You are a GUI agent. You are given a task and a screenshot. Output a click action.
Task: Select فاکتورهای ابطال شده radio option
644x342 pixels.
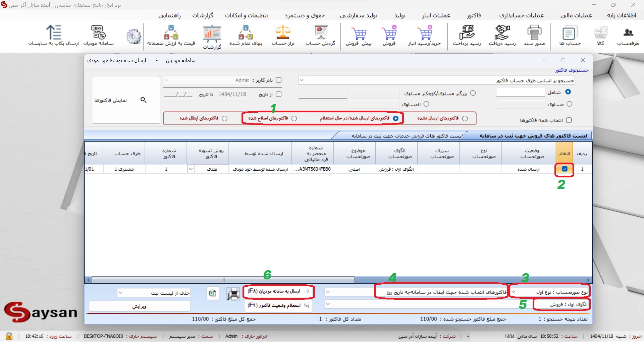[225, 118]
